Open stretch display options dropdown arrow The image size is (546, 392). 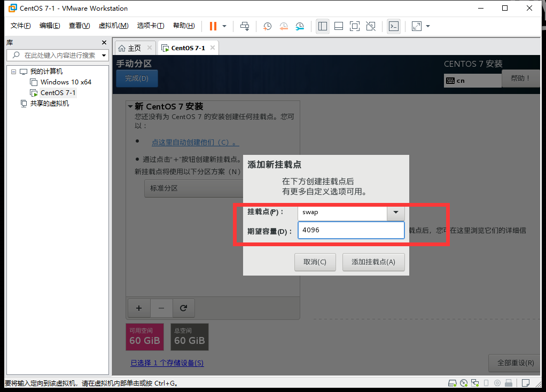[428, 26]
